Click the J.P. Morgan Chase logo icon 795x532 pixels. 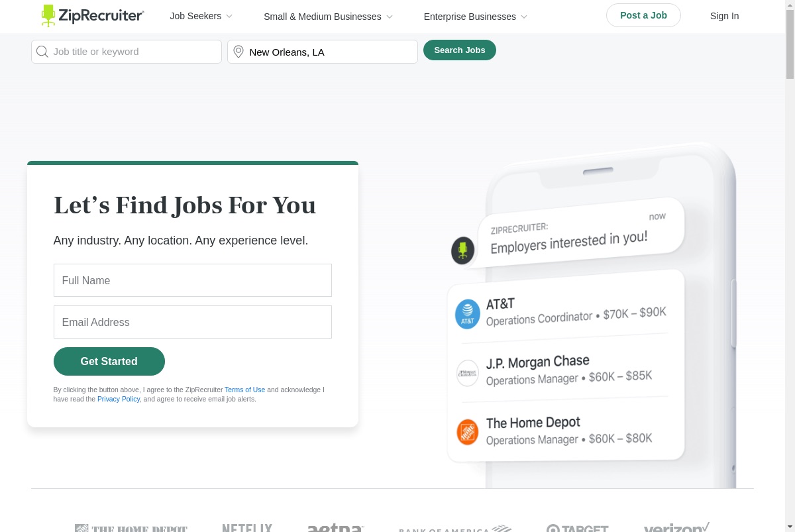(468, 373)
